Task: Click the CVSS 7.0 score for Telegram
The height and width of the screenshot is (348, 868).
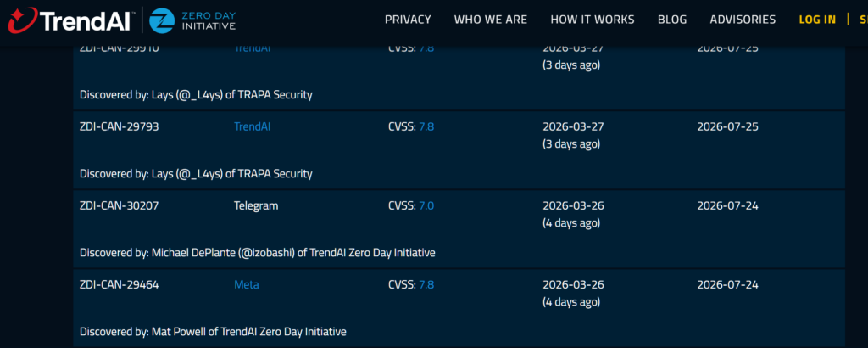Action: tap(426, 205)
